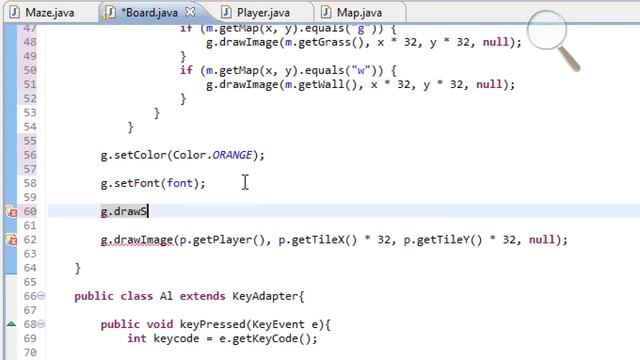Click e.getKeyCode() on line 69
640x360 pixels.
pyautogui.click(x=266, y=339)
